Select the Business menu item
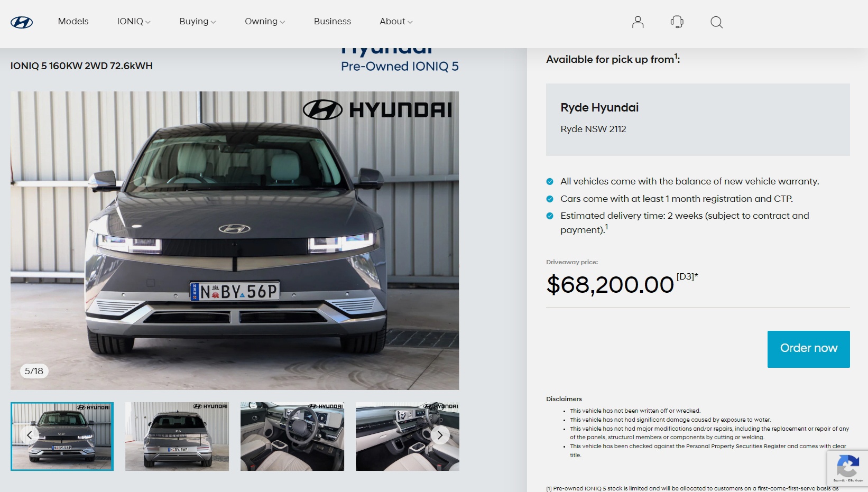The width and height of the screenshot is (868, 492). pos(332,22)
